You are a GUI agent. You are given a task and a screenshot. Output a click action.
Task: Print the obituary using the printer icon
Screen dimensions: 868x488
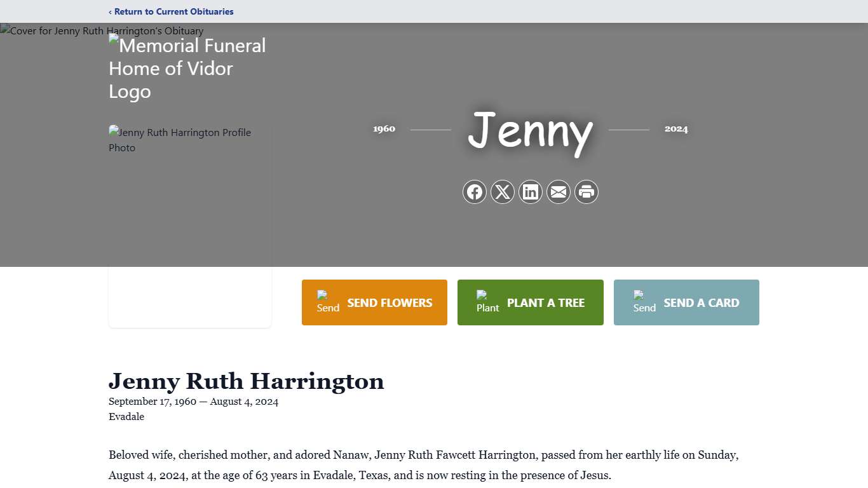pyautogui.click(x=586, y=192)
